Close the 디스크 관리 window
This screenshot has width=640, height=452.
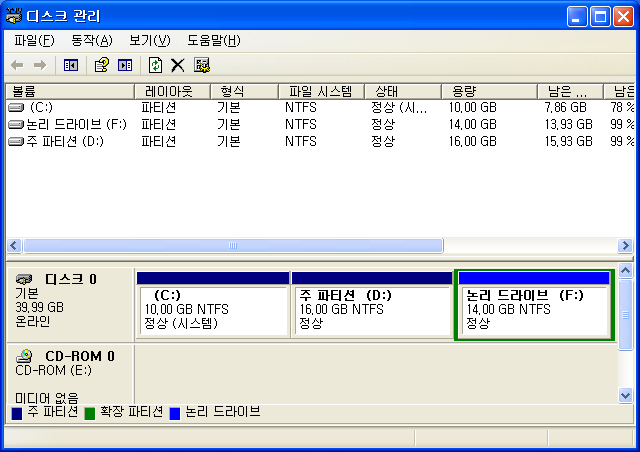[623, 17]
